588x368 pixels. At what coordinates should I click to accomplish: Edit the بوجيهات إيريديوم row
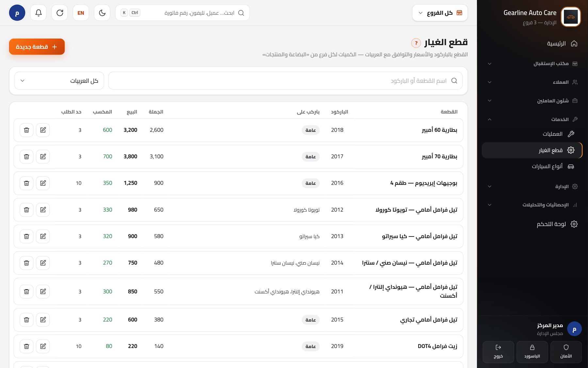coord(43,183)
